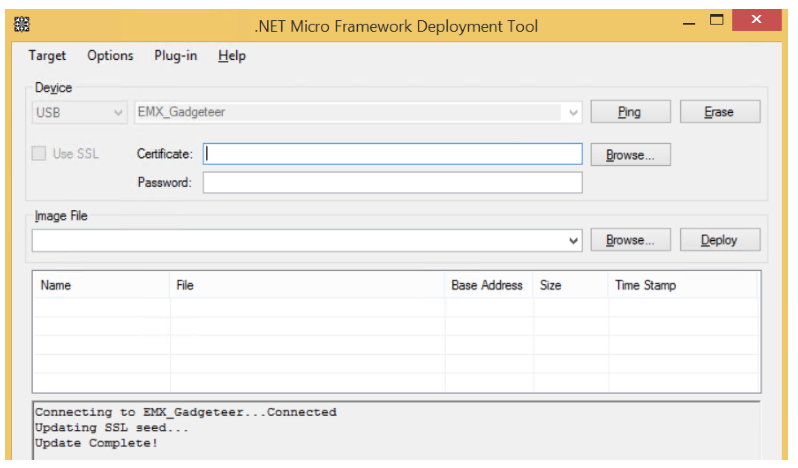Image resolution: width=798 pixels, height=468 pixels.
Task: Sort by the Name column header
Action: coord(101,285)
